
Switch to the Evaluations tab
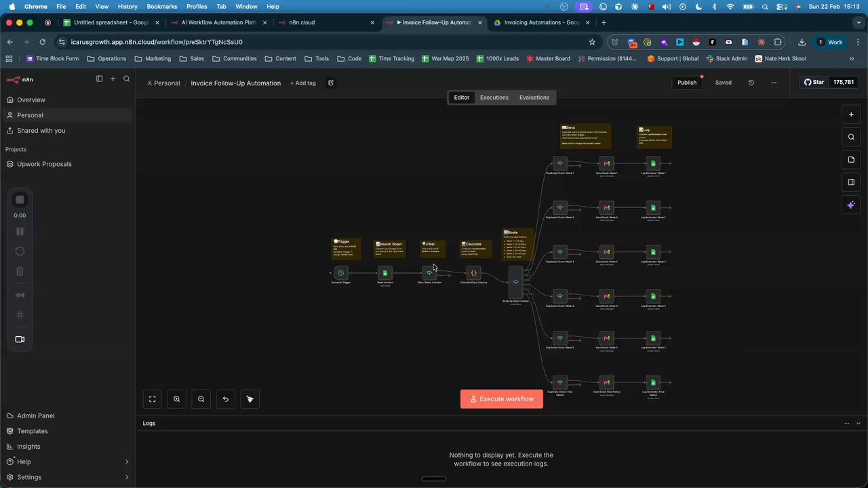[534, 98]
